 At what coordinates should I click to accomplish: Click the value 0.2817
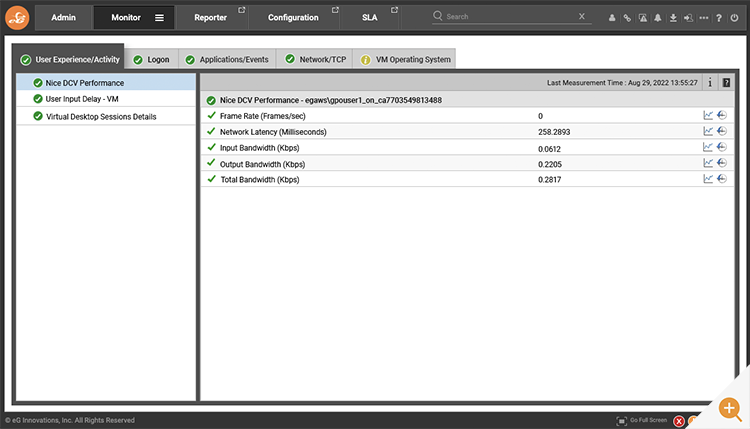[550, 179]
